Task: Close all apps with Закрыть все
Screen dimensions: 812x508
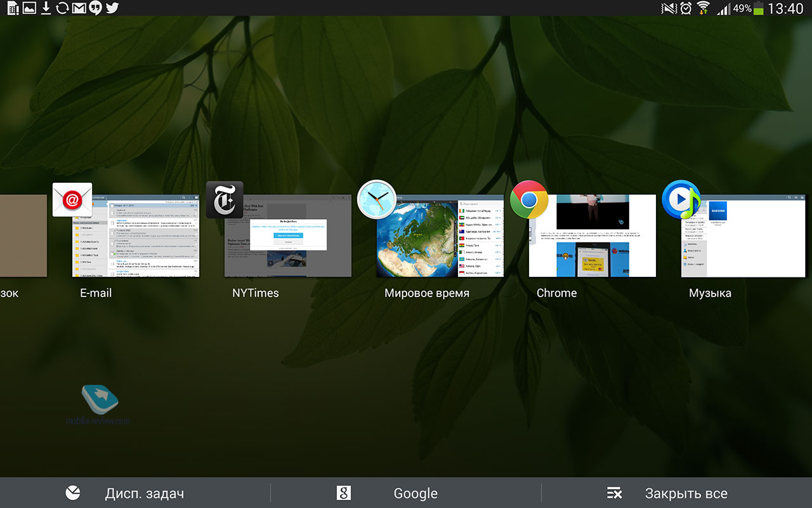Action: [677, 493]
